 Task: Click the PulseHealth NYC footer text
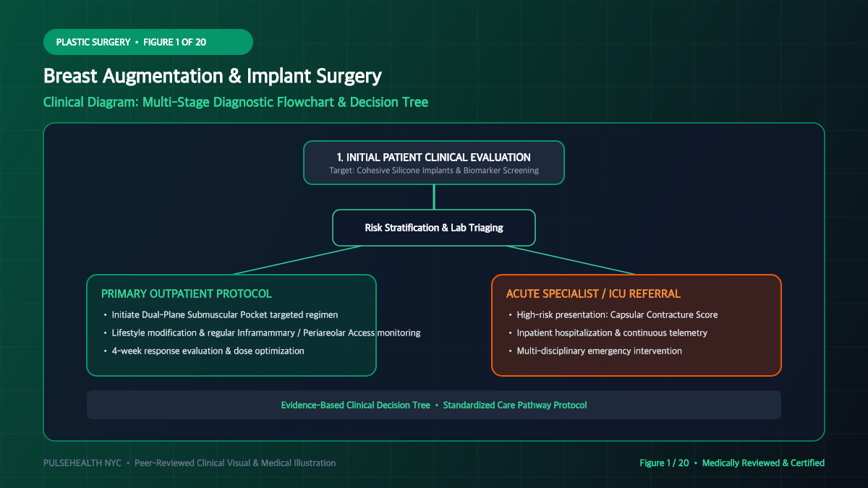tap(190, 463)
